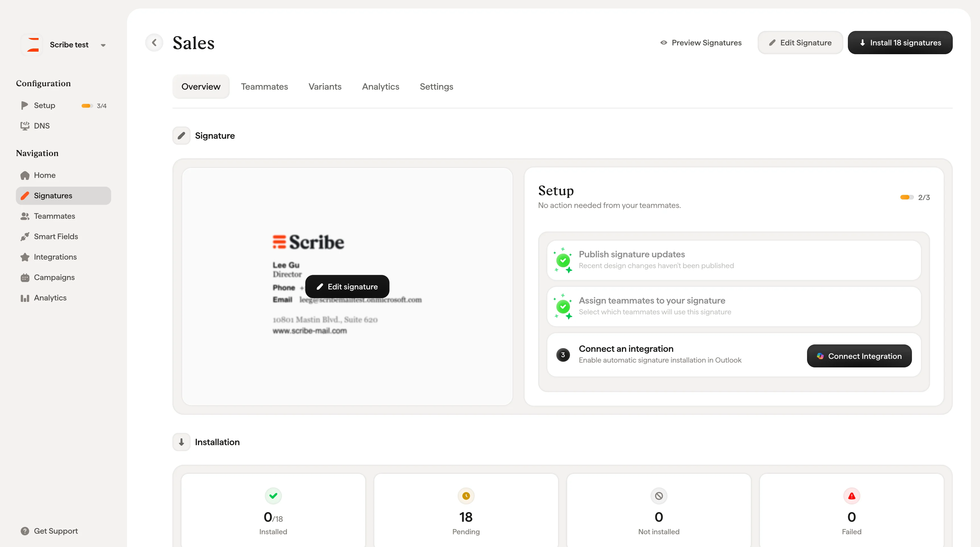Click 'No action needed from your teammates.' text
980x547 pixels.
click(x=609, y=206)
